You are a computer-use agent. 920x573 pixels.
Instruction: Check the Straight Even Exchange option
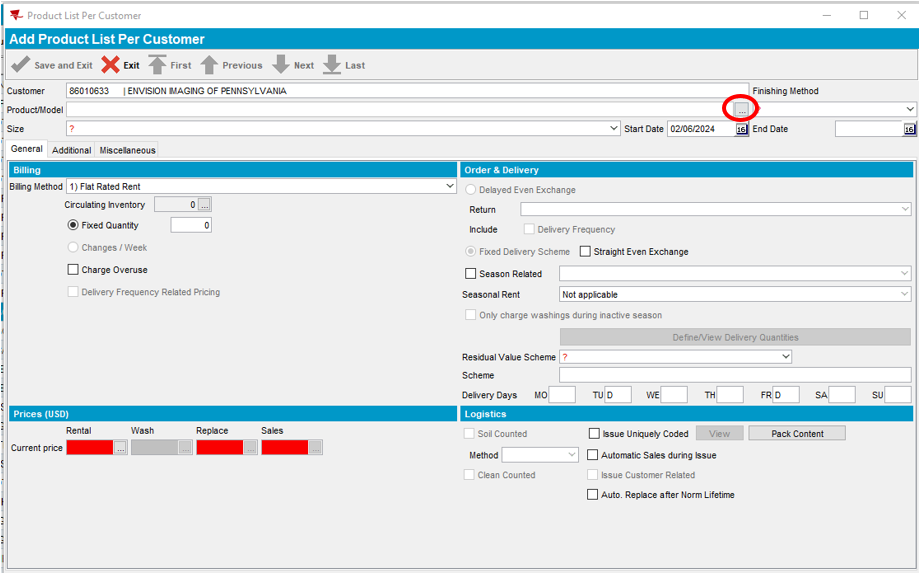click(586, 252)
